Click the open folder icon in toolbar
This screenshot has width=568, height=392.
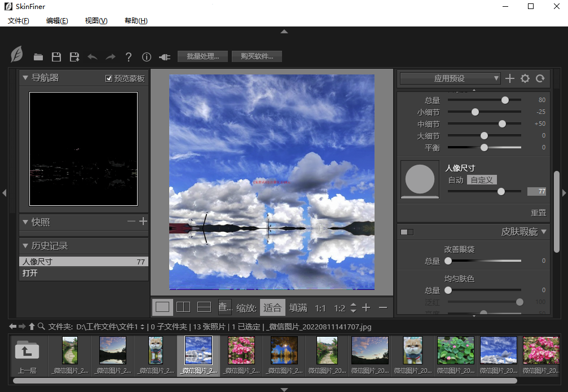pos(38,57)
